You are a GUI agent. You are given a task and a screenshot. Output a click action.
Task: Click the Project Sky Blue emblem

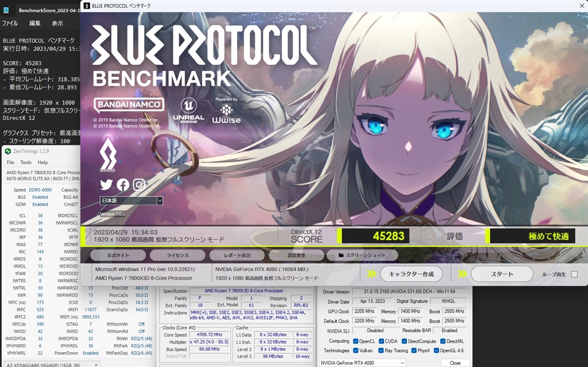(x=108, y=152)
